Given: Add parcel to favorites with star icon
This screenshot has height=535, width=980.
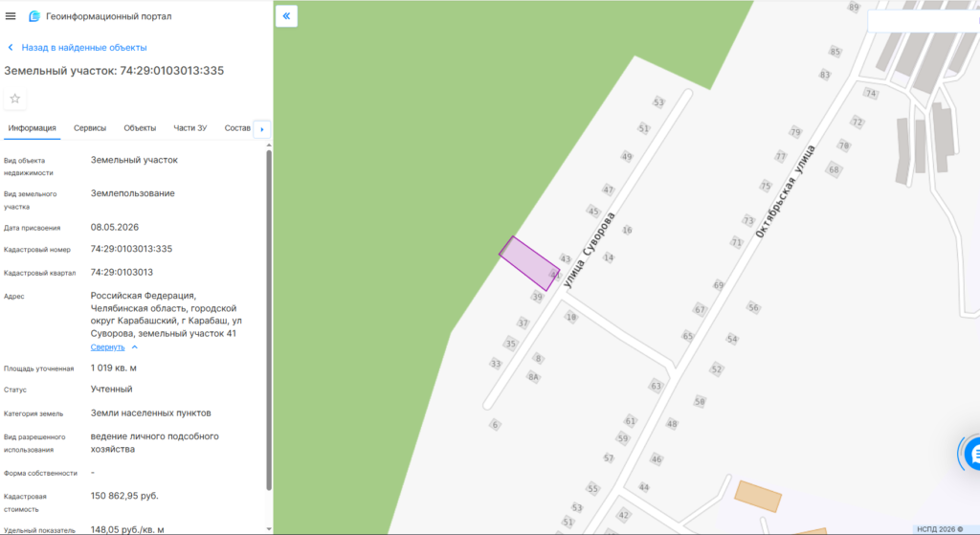Looking at the screenshot, I should [15, 99].
